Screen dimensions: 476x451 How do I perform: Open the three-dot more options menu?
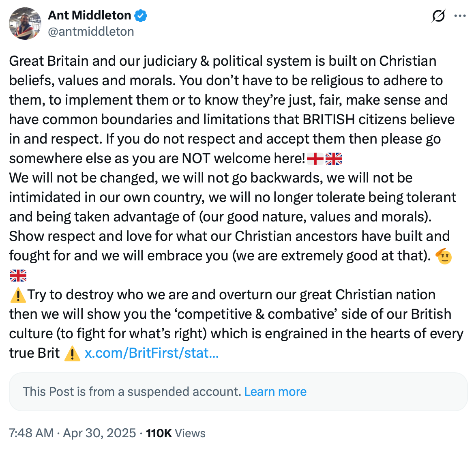click(x=460, y=16)
